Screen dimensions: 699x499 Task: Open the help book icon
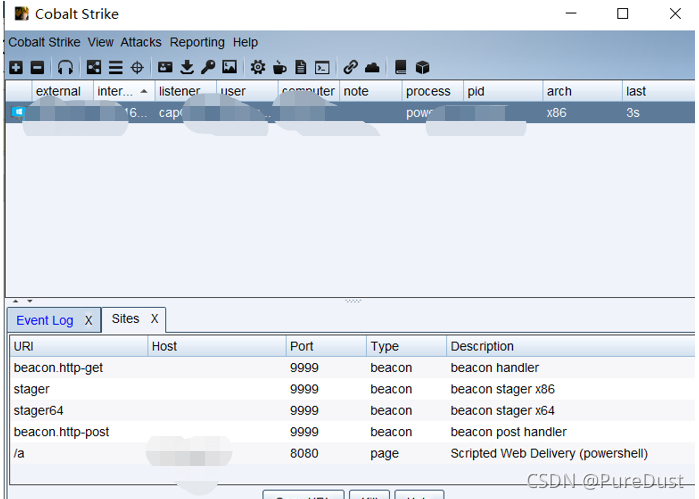click(400, 67)
